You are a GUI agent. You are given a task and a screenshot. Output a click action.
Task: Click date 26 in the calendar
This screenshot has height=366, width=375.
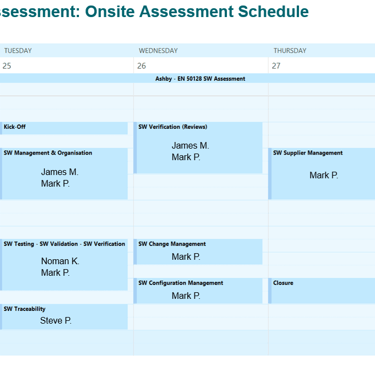(142, 66)
